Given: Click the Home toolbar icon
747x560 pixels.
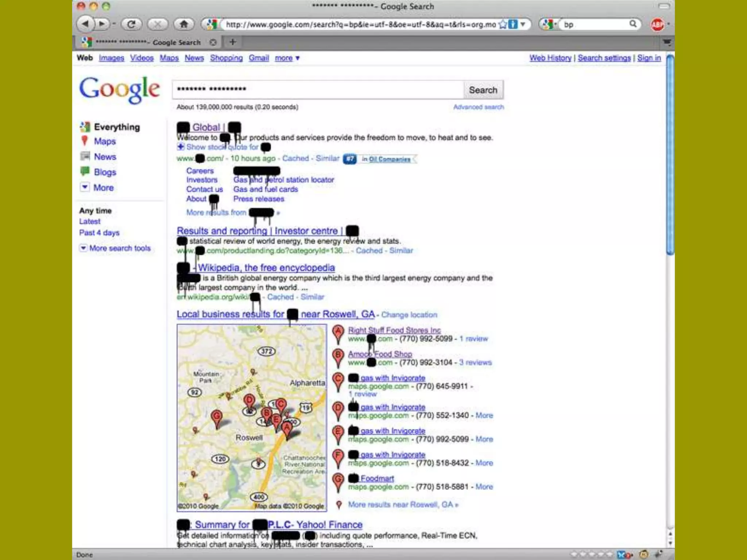Looking at the screenshot, I should [184, 24].
